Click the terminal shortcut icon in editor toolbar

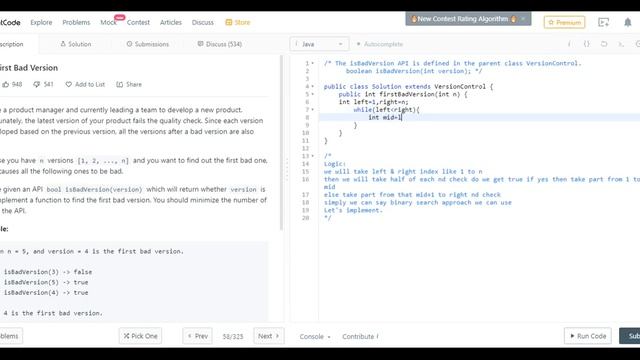click(x=621, y=44)
